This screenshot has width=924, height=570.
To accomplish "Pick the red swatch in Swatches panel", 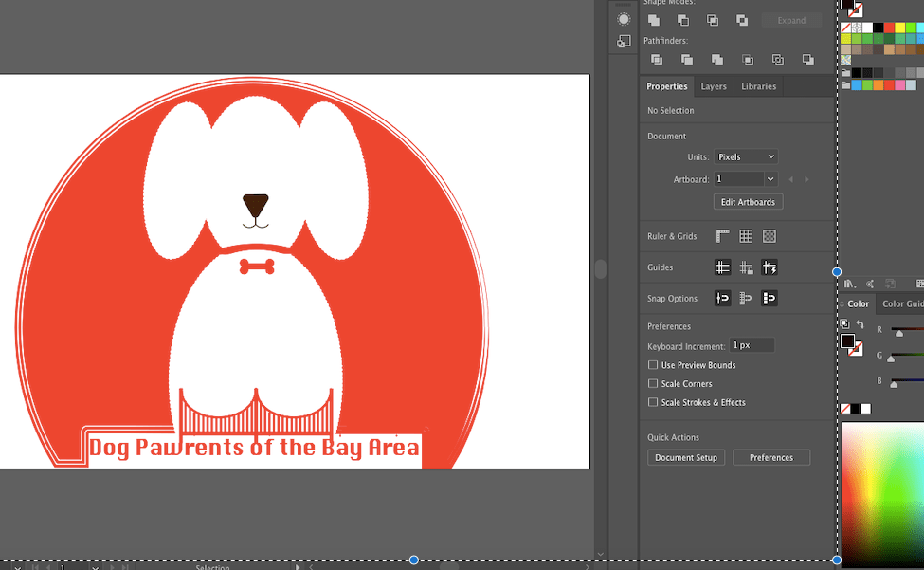I will (x=890, y=28).
